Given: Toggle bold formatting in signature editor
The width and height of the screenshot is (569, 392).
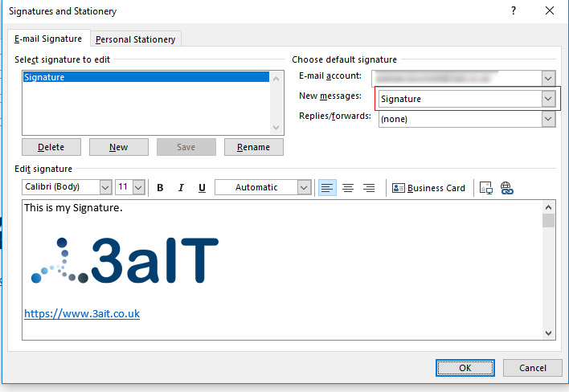Looking at the screenshot, I should [160, 187].
